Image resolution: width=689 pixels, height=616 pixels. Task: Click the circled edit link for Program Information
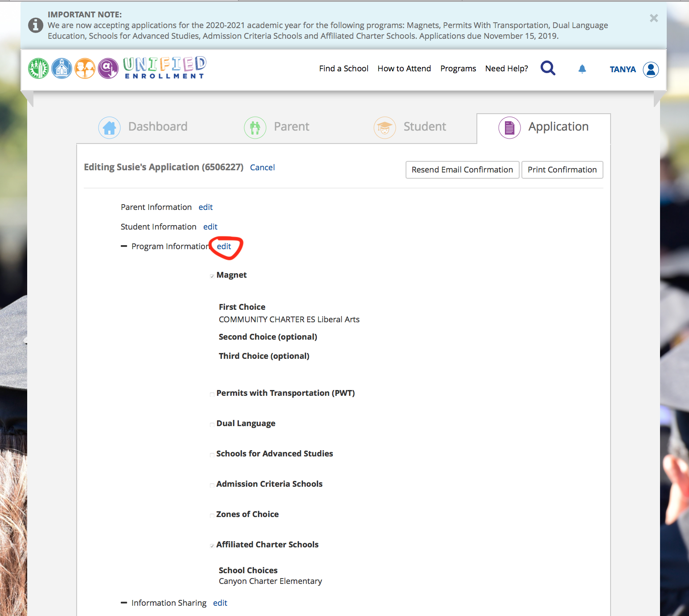[x=224, y=246]
